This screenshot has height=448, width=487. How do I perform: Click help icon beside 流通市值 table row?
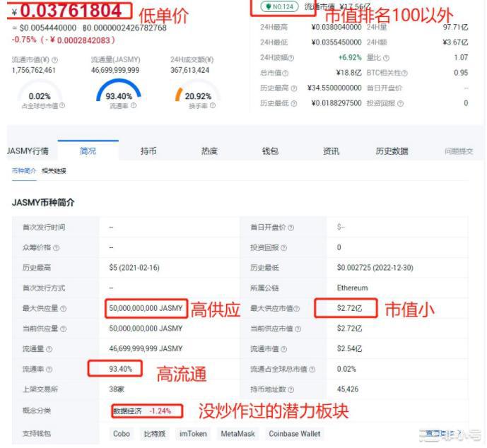[283, 349]
